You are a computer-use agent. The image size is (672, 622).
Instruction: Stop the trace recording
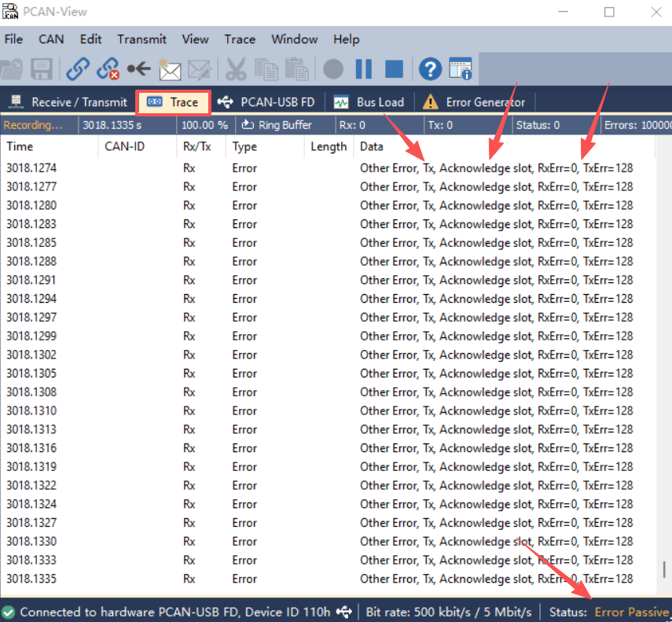click(394, 69)
